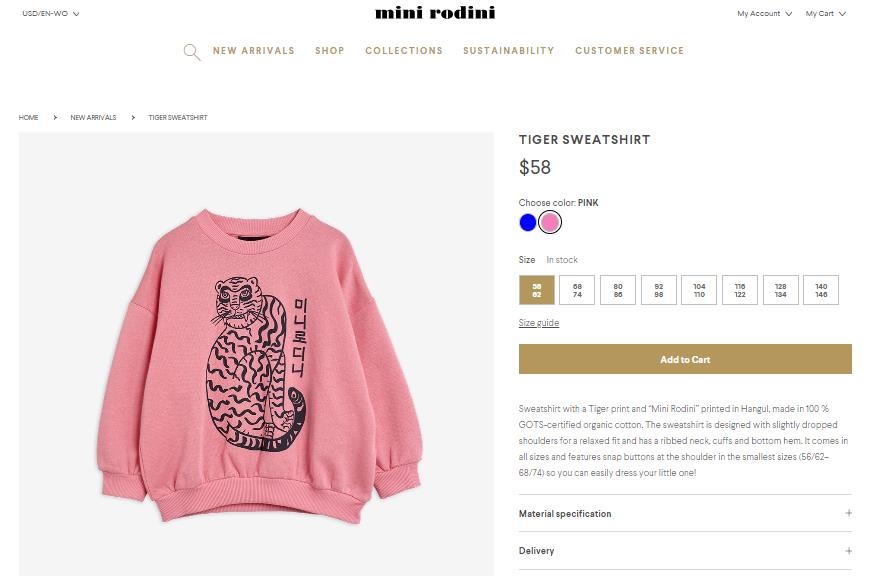
Task: Expand the My Cart dropdown
Action: [x=825, y=14]
